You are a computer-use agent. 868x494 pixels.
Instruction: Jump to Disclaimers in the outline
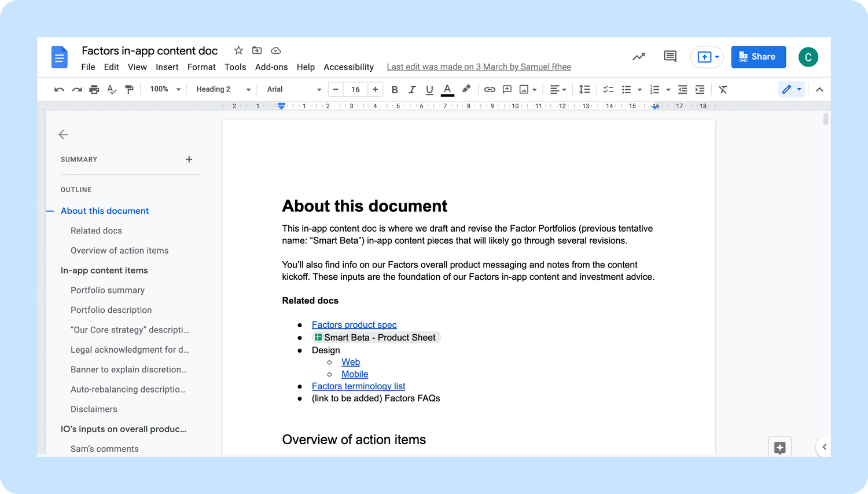click(94, 409)
